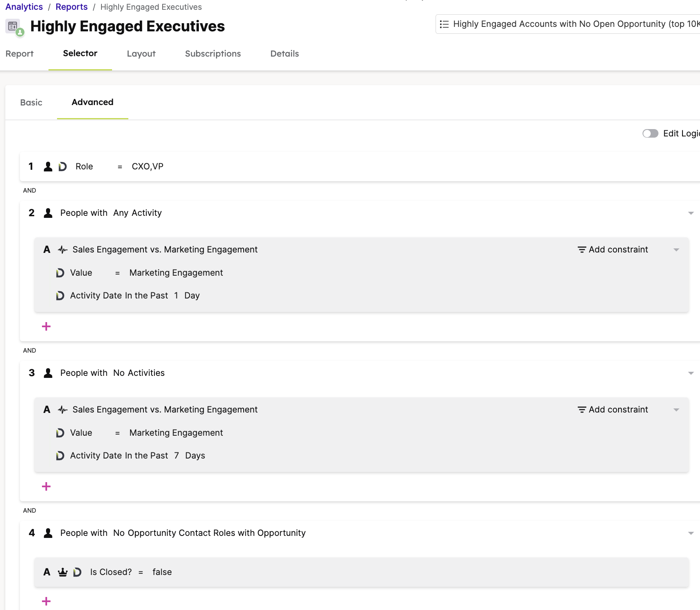Click the Any Activity qualifier text
The width and height of the screenshot is (700, 610).
pos(137,213)
